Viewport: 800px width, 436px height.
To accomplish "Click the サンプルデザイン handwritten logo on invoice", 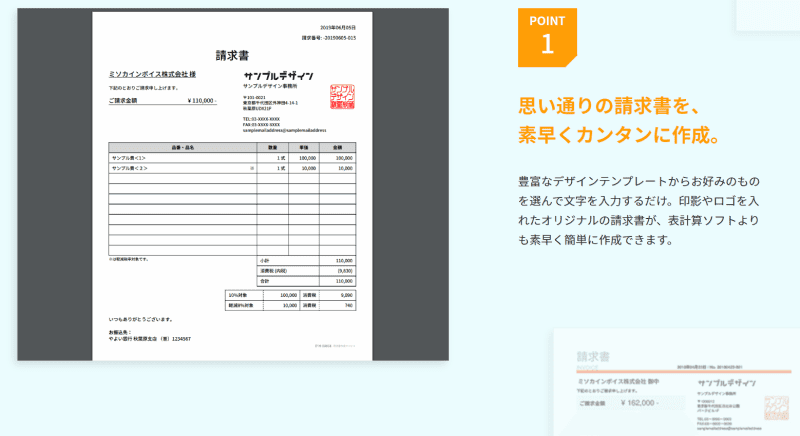I will 278,76.
